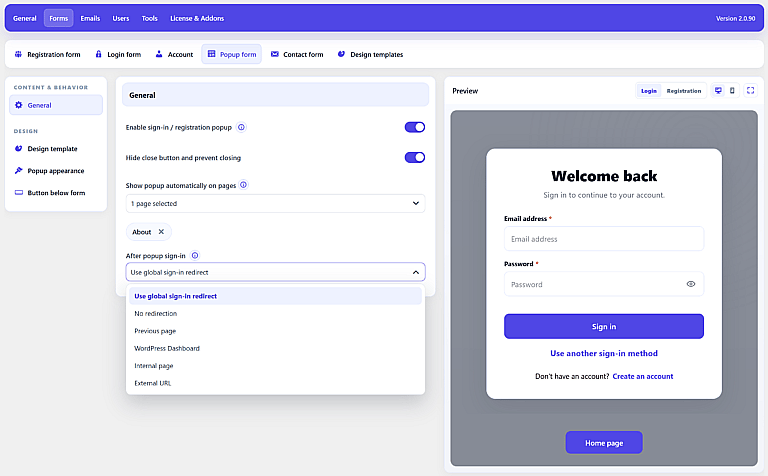768x476 pixels.
Task: Show password using the eye icon
Action: click(x=691, y=285)
